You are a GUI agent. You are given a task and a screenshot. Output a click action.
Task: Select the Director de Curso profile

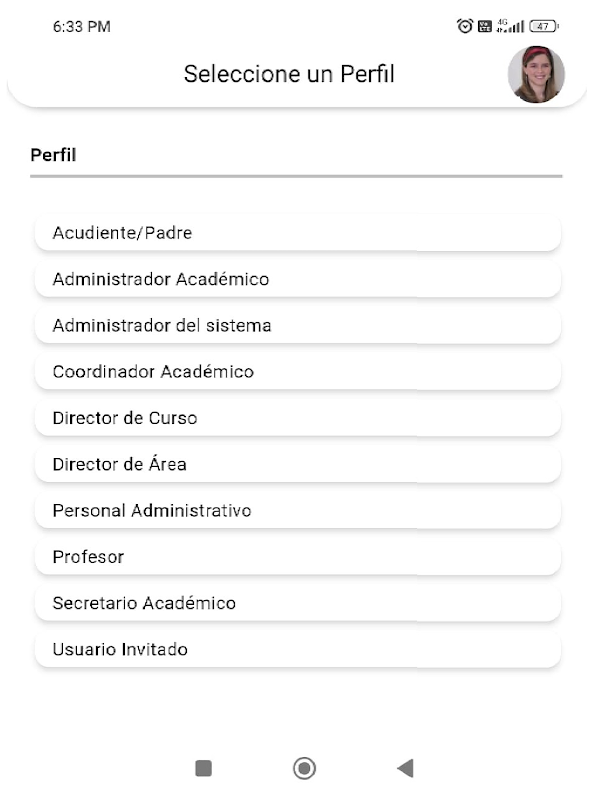[298, 418]
